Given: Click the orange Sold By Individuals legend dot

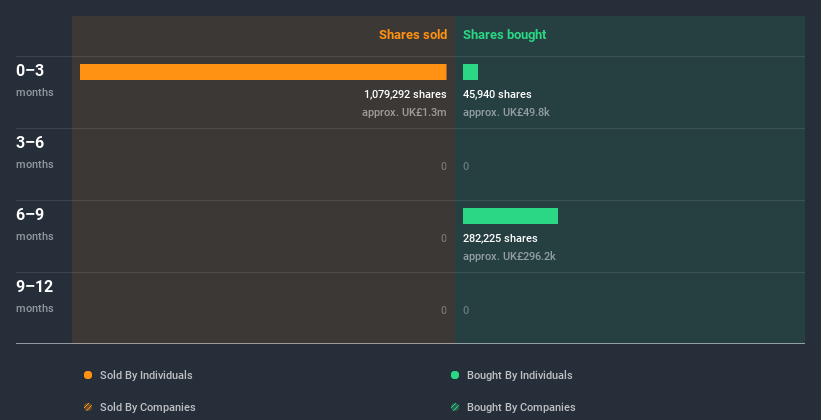Looking at the screenshot, I should 88,375.
